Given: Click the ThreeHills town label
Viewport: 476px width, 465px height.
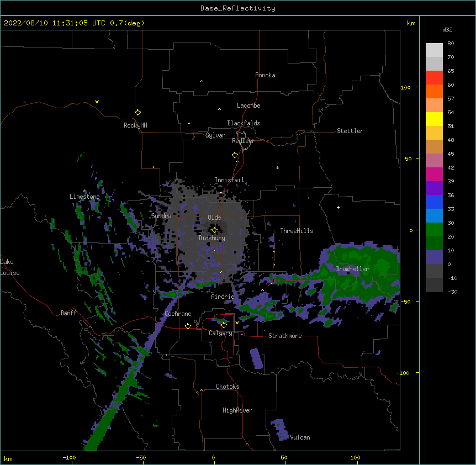Looking at the screenshot, I should click(297, 231).
